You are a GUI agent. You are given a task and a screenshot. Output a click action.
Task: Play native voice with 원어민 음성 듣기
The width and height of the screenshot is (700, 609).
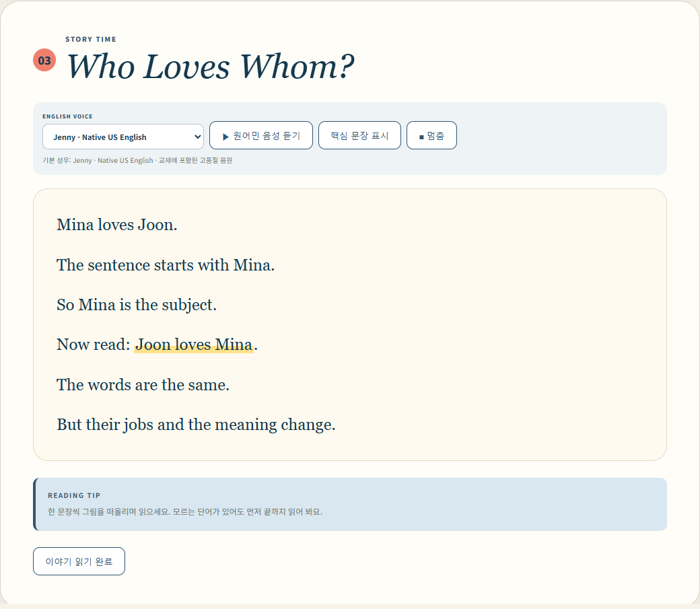tap(261, 135)
